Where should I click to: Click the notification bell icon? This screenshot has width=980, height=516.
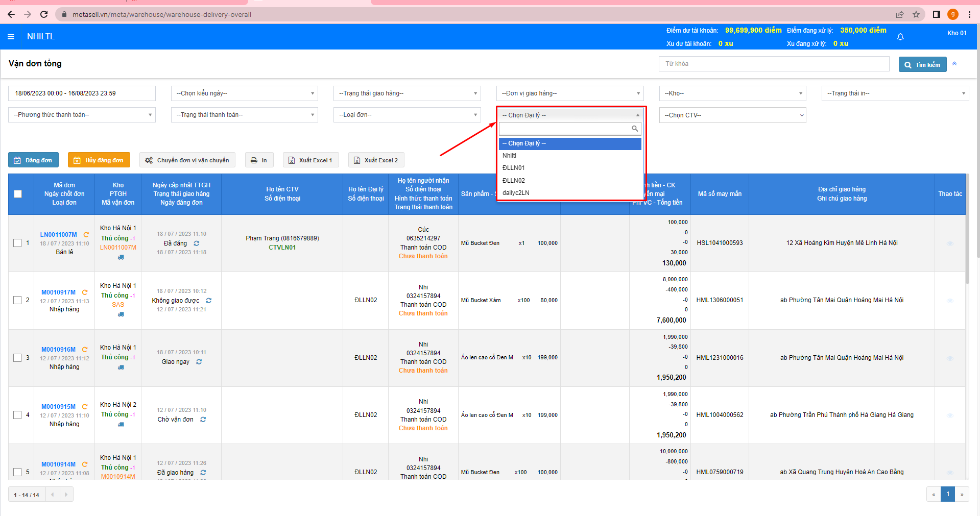900,37
